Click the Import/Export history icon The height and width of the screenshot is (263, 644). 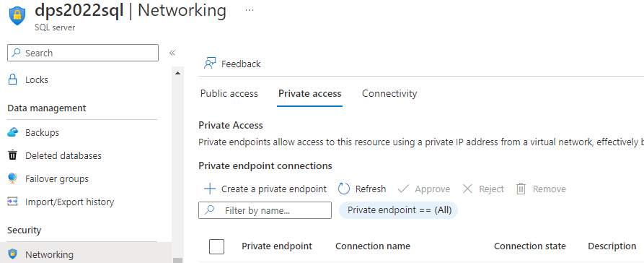coord(13,202)
